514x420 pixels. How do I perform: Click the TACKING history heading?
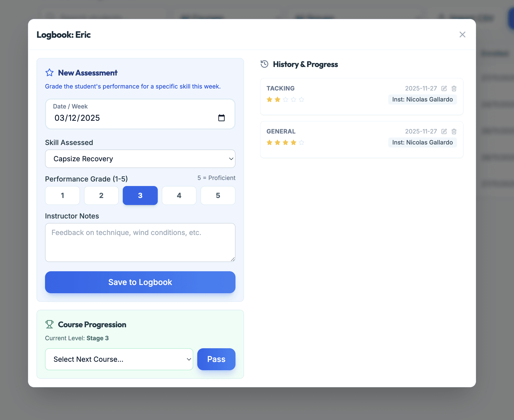pyautogui.click(x=280, y=88)
